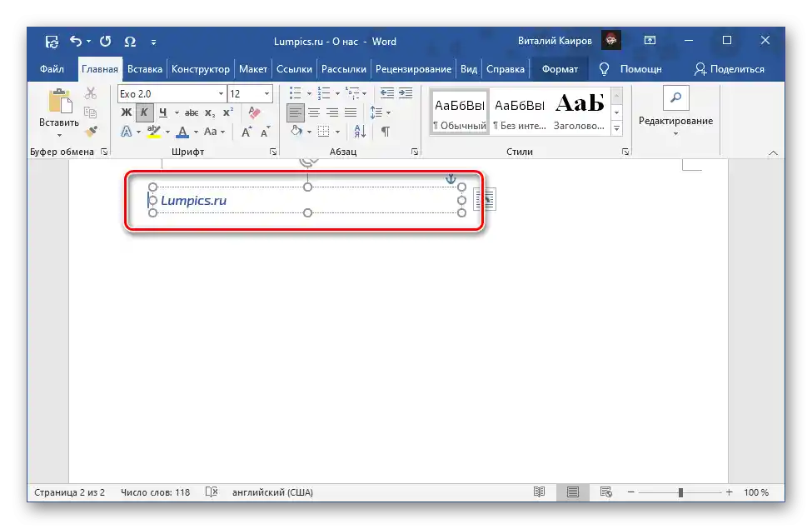Open the Вид tab
The height and width of the screenshot is (529, 812).
469,69
